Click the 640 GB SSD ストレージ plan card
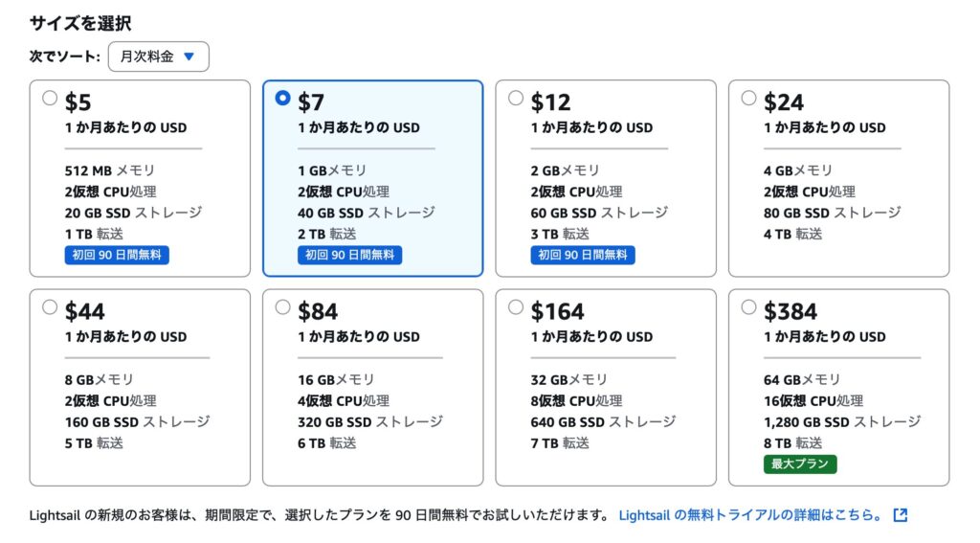The image size is (980, 543). (606, 388)
